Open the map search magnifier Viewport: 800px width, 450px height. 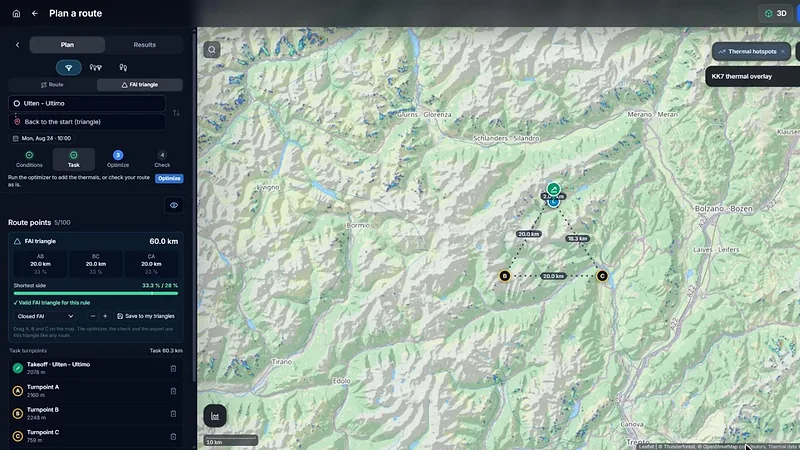(212, 49)
